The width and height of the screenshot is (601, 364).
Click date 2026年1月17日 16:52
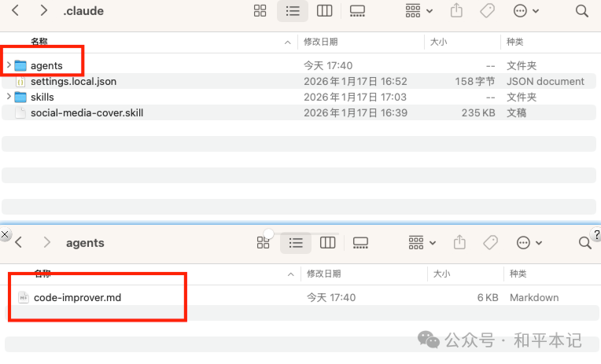click(x=356, y=81)
